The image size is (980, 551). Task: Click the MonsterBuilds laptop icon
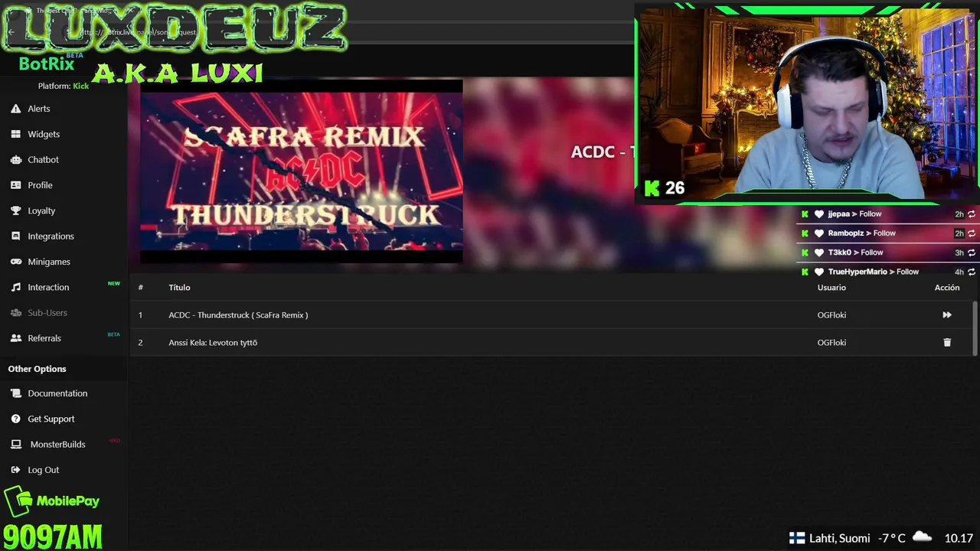[x=15, y=445]
